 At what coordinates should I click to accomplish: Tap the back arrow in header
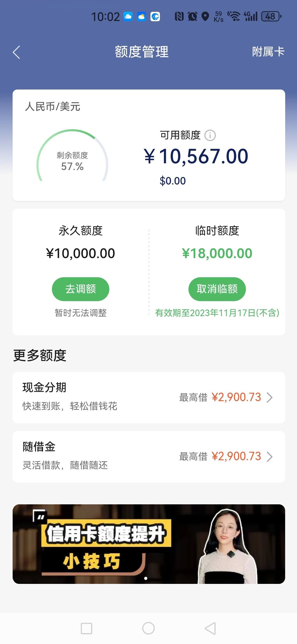[16, 52]
